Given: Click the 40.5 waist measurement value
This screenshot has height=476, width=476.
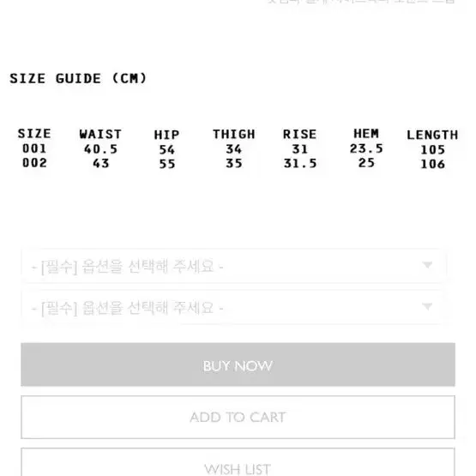Looking at the screenshot, I should (100, 149).
